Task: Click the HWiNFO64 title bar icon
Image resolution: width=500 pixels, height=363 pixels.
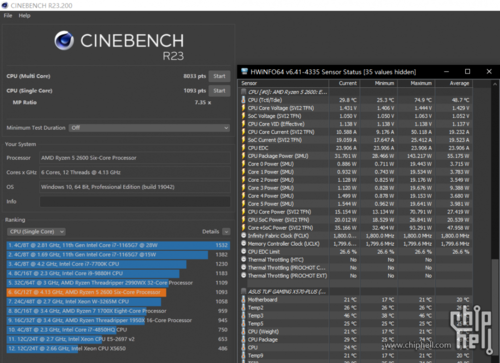Action: [245, 71]
